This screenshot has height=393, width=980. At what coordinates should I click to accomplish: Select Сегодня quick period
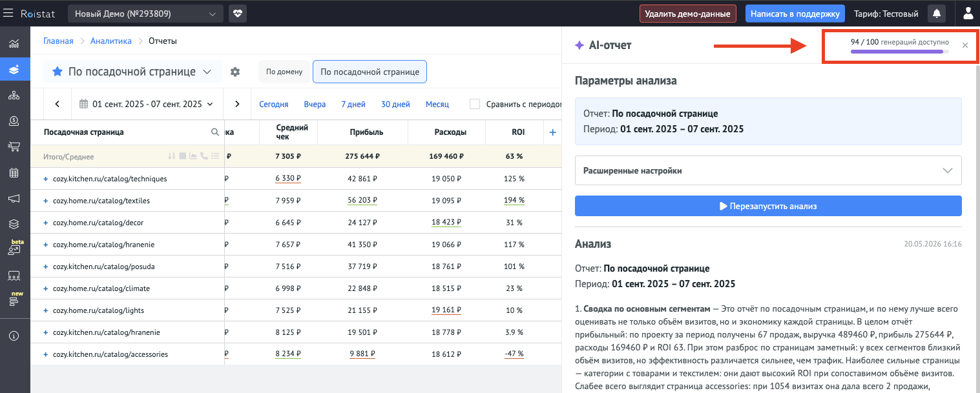click(273, 104)
